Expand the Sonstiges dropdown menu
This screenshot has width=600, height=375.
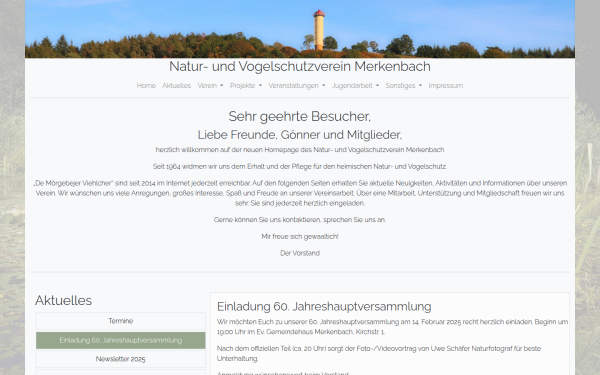point(403,86)
